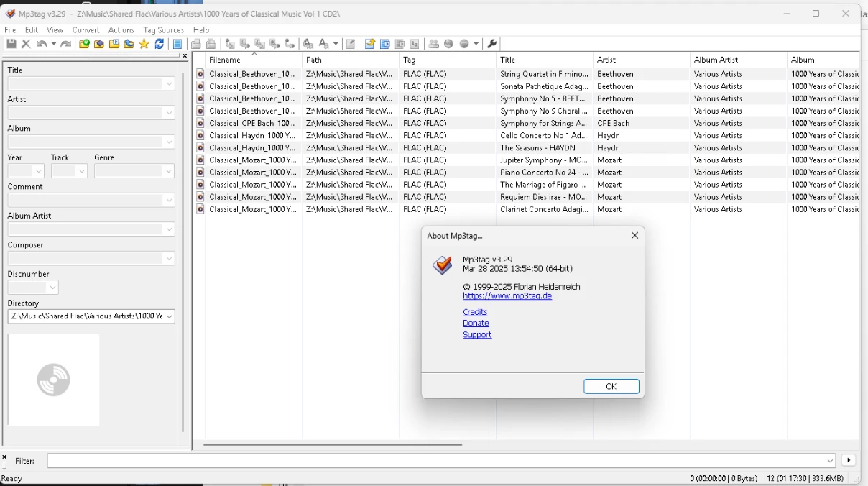This screenshot has height=486, width=868.
Task: Click the Export icon with yellow arrow
Action: pyautogui.click(x=369, y=44)
